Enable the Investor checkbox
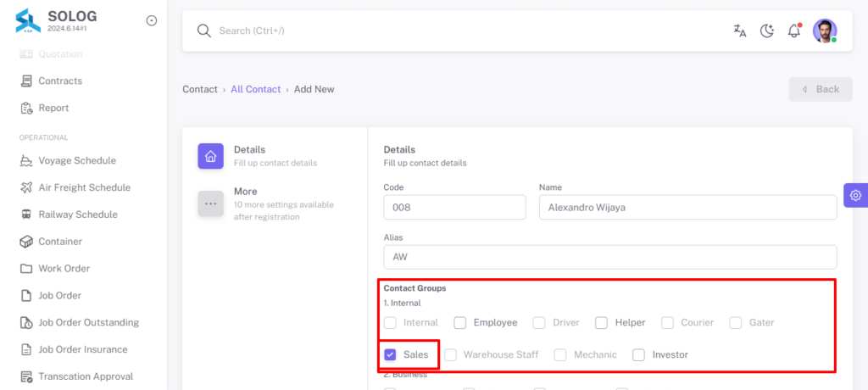The height and width of the screenshot is (390, 868). tap(639, 354)
